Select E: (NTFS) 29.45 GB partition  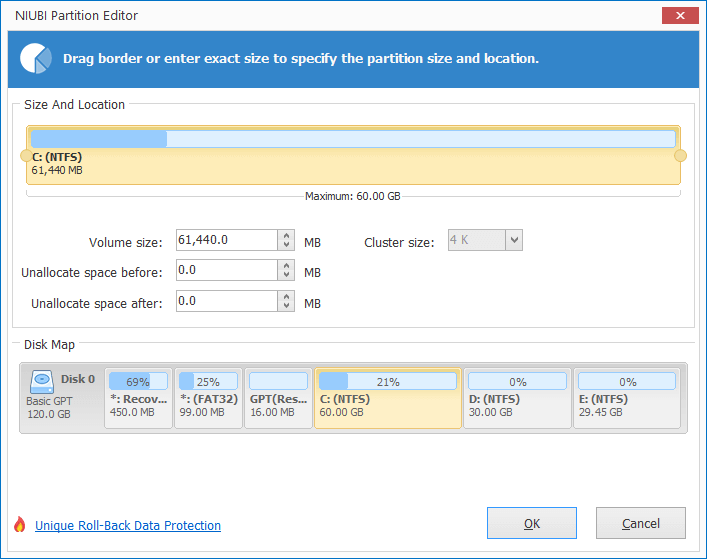coord(627,398)
